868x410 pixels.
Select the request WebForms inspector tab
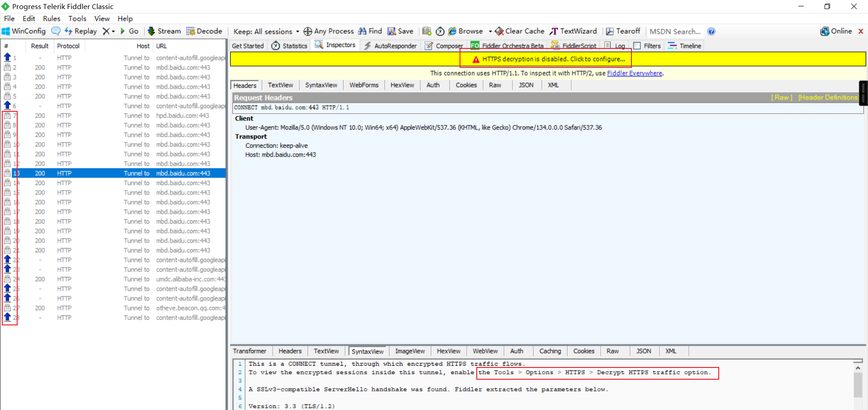[x=364, y=85]
